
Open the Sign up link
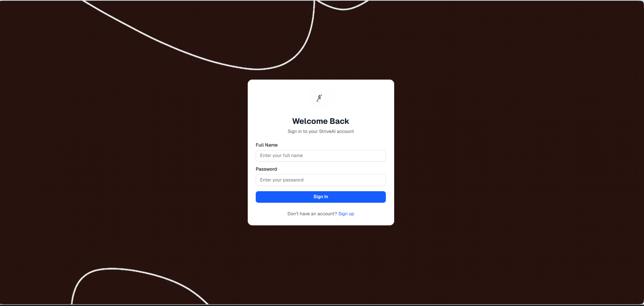[346, 214]
